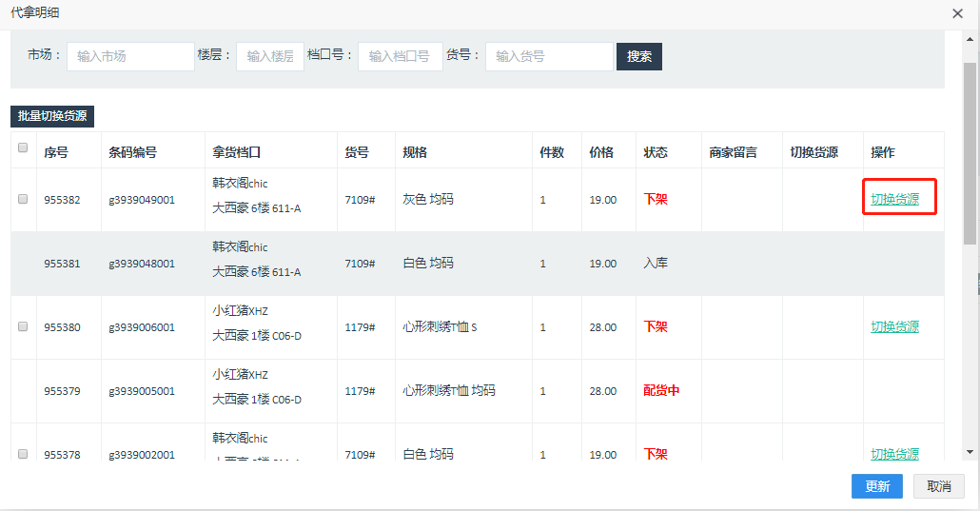Viewport: 980px width, 511px height.
Task: Click the 取消 cancel button
Action: pos(939,486)
